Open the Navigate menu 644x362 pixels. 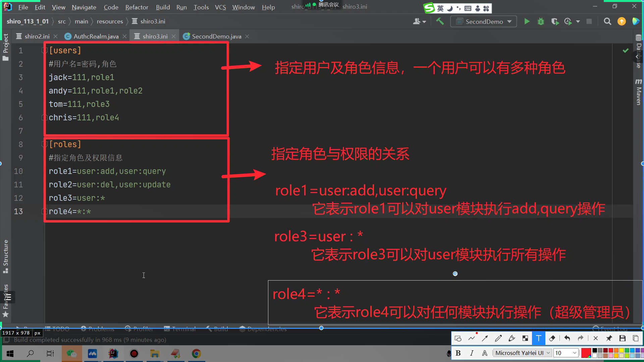click(x=84, y=7)
